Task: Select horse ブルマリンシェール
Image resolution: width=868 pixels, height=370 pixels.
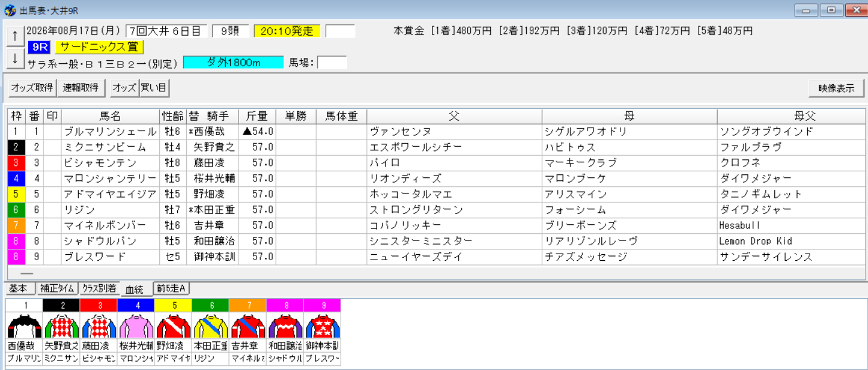Action: tap(110, 132)
